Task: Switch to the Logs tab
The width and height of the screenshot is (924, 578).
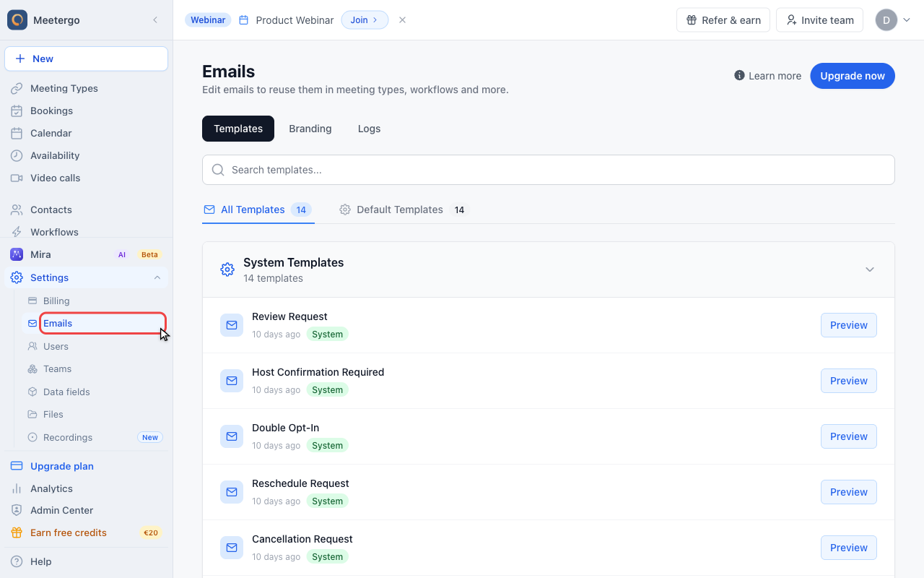Action: (369, 129)
